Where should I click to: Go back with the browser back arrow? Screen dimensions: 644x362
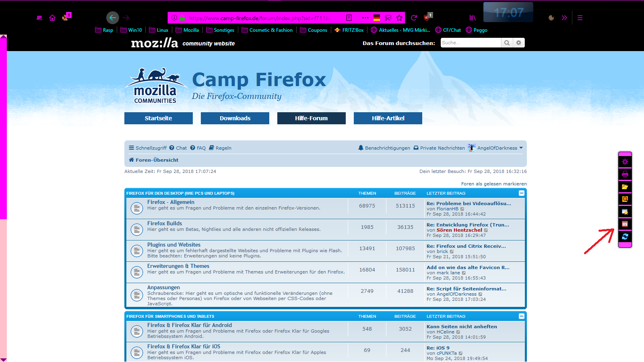pyautogui.click(x=113, y=18)
